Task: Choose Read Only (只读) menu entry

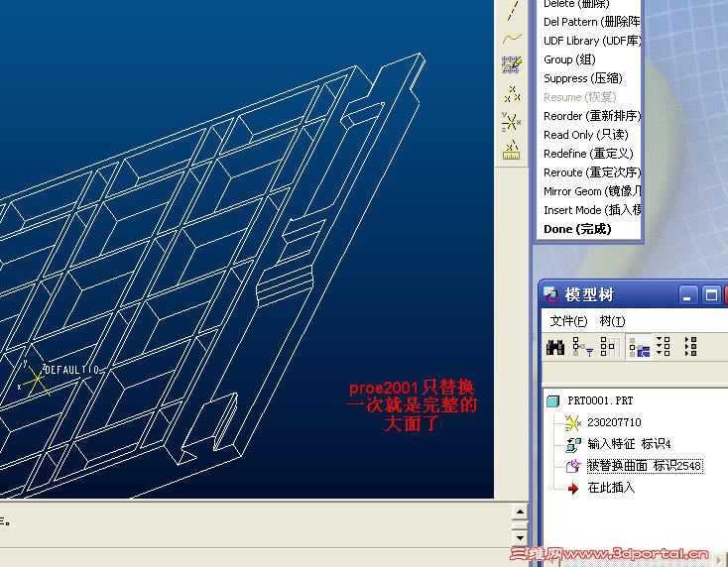Action: 585,135
